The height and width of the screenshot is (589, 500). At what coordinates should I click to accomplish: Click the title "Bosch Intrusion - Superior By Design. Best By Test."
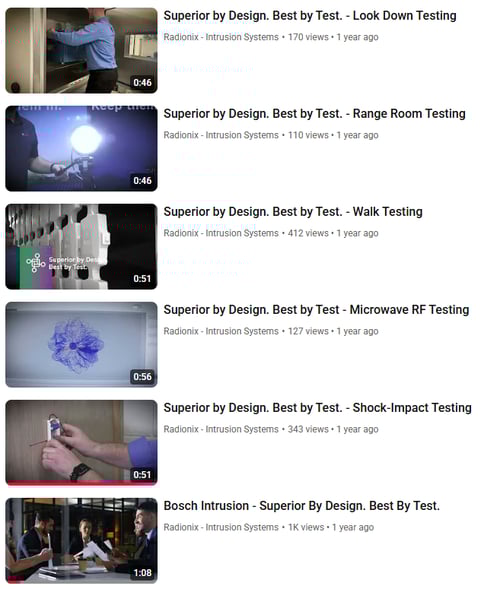coord(302,506)
